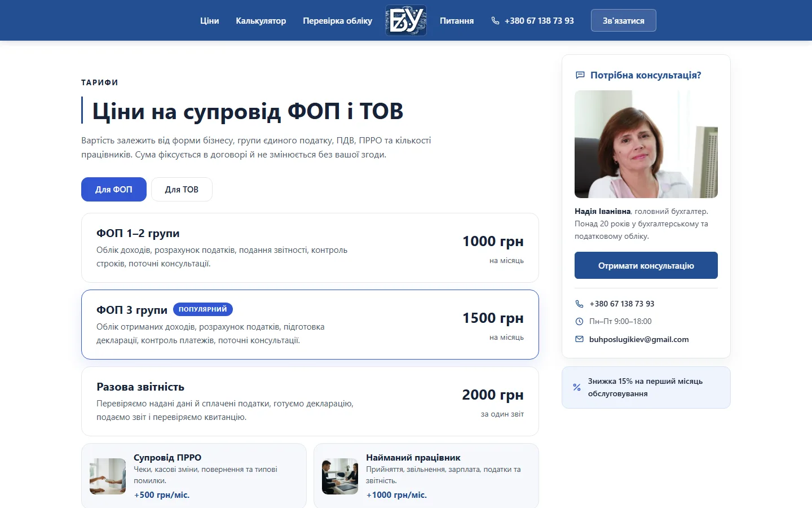This screenshot has width=812, height=508.
Task: Click the 'Найманий працівник' add-on title
Action: click(413, 457)
